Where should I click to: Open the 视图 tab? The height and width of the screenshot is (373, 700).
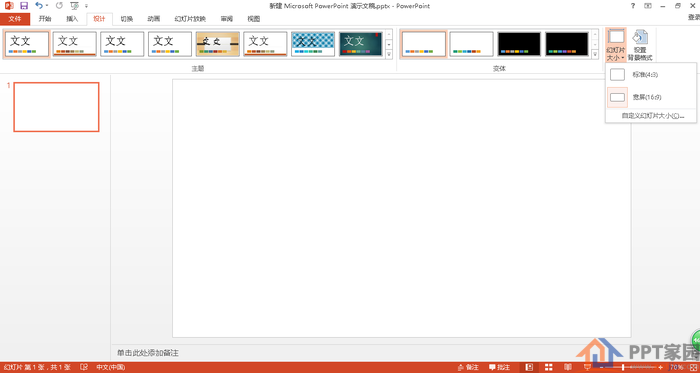pos(254,19)
